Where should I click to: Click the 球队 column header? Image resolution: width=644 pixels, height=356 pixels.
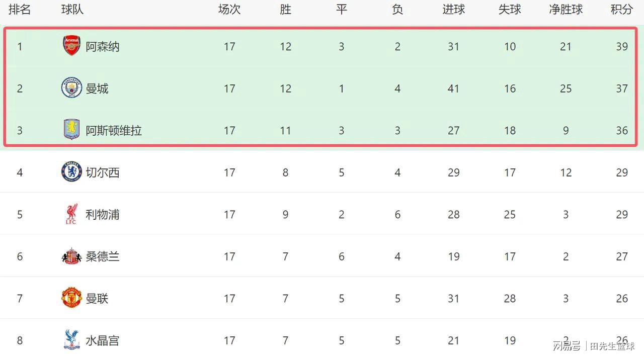72,9
